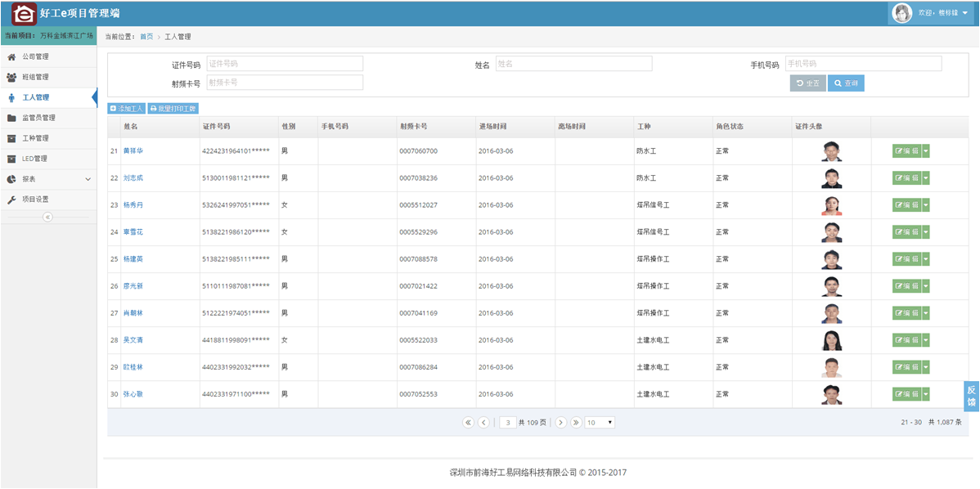
Task: Click the 添加工人 button
Action: [127, 108]
